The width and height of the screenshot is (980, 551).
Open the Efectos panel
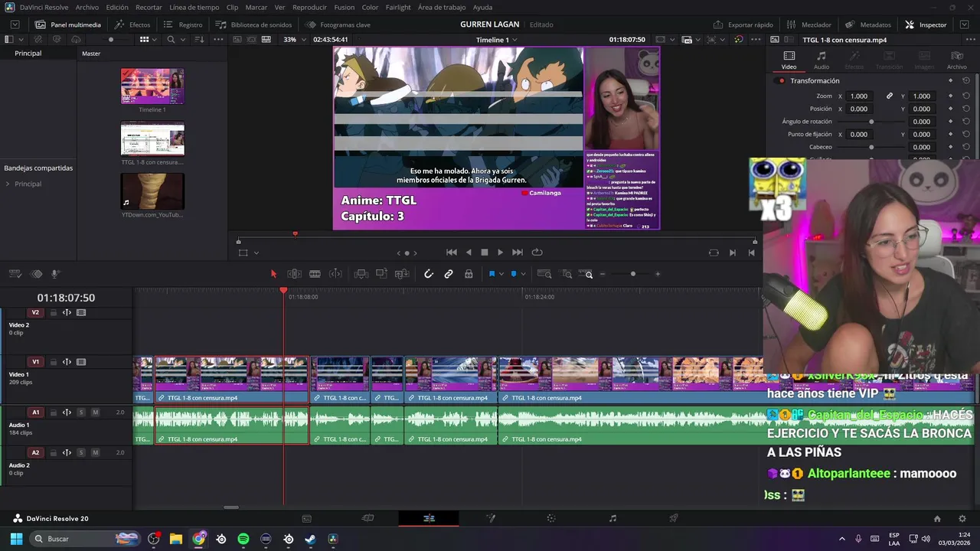click(x=132, y=24)
